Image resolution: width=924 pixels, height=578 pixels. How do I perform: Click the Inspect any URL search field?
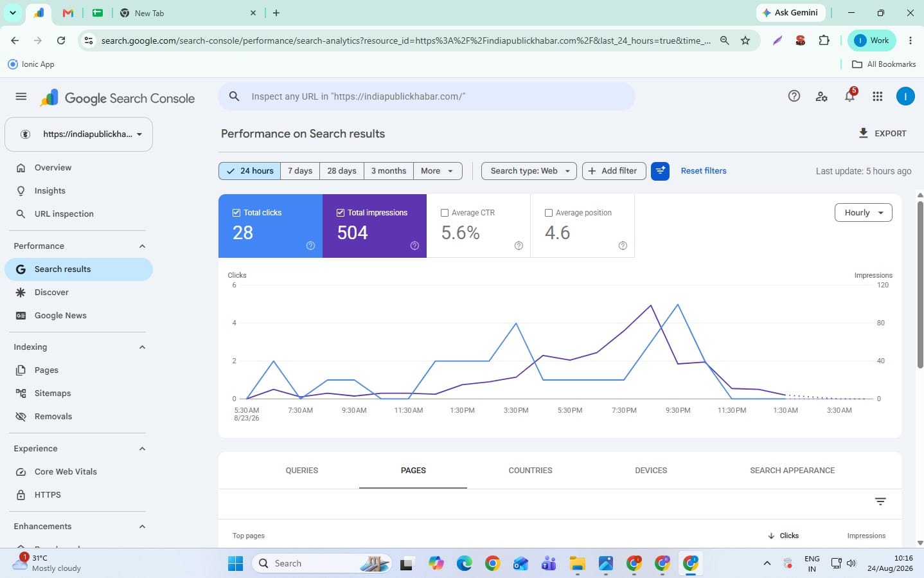427,96
